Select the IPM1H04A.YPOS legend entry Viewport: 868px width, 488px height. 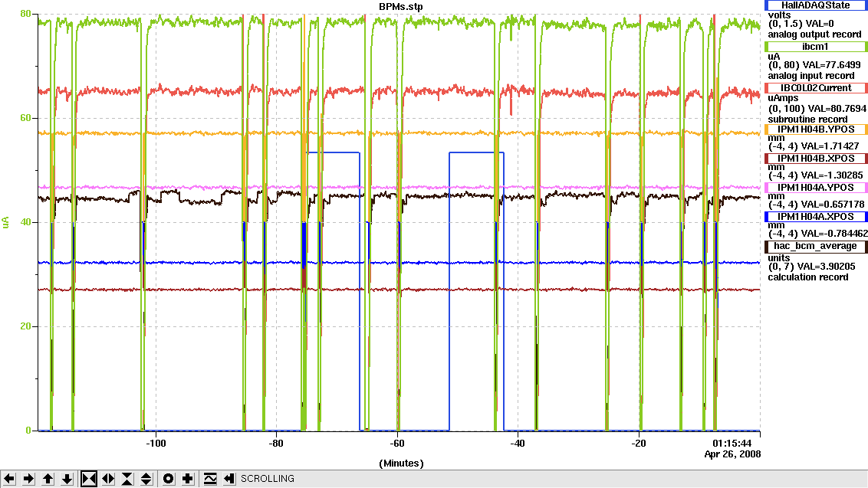[816, 188]
